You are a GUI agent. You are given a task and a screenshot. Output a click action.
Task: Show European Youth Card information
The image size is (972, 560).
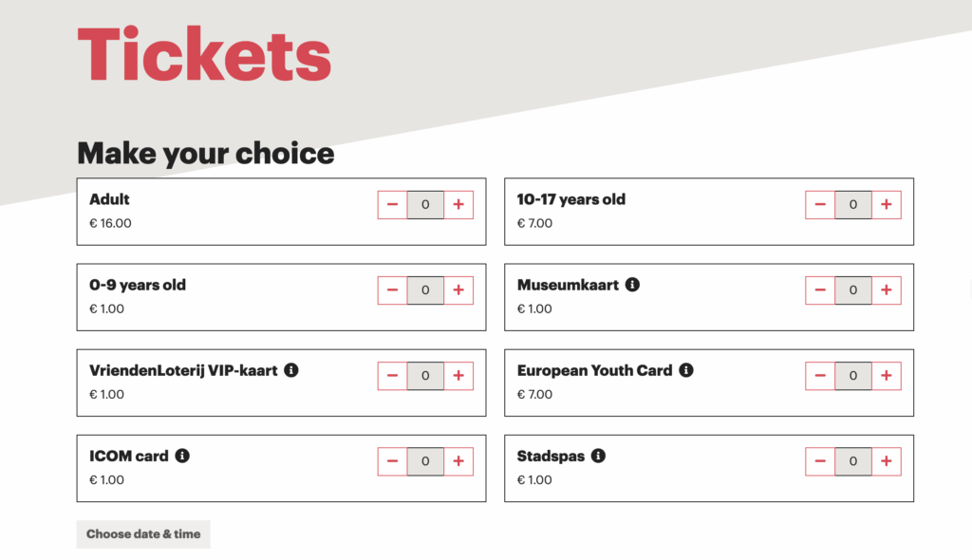click(686, 370)
